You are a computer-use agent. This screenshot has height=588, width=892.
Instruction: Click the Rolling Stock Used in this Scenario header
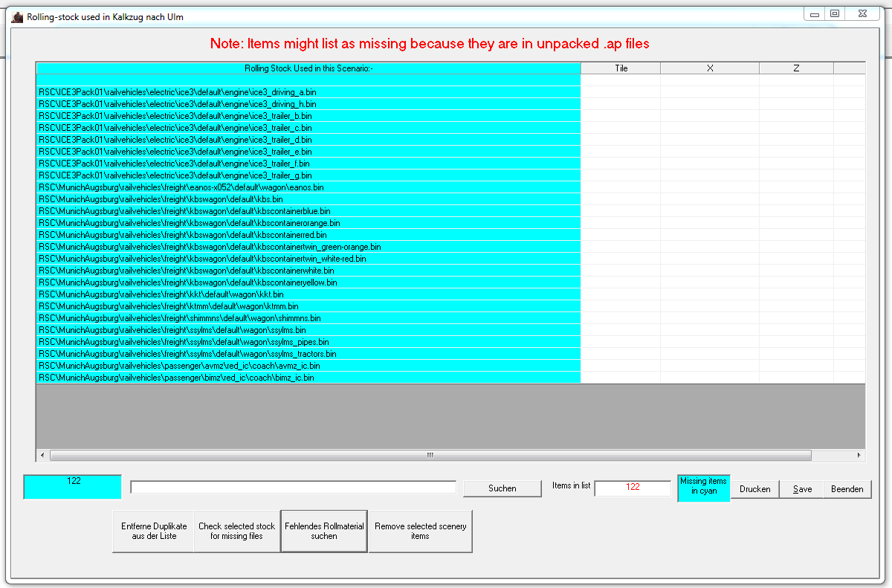308,68
